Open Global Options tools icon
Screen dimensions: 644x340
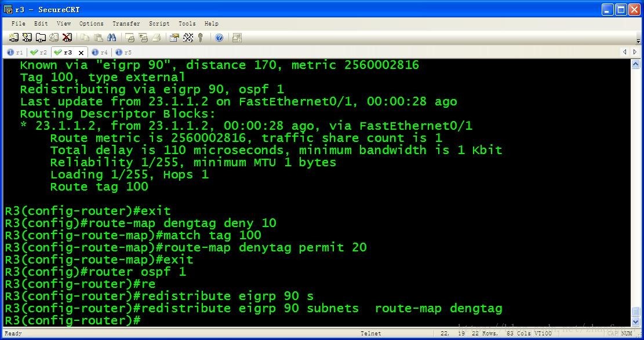pos(188,38)
